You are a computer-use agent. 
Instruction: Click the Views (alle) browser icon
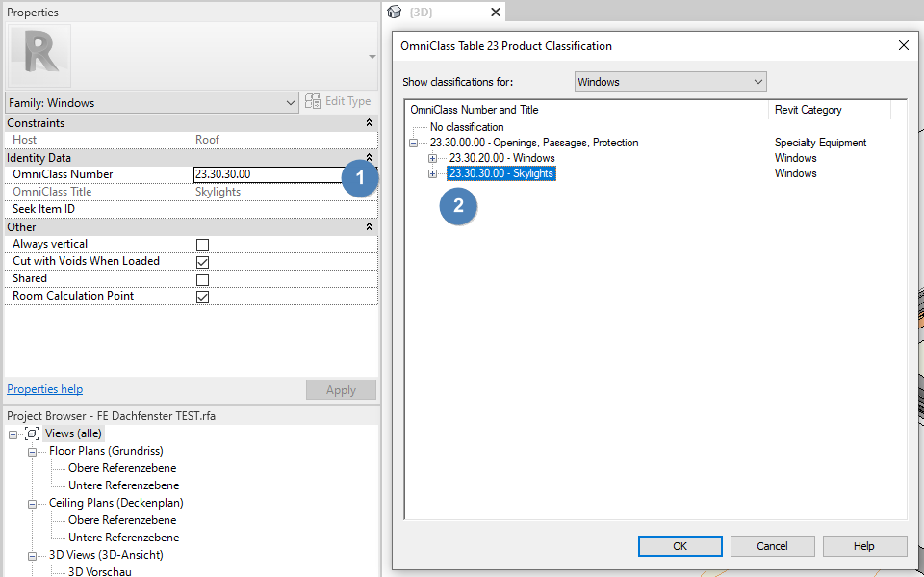pyautogui.click(x=32, y=433)
